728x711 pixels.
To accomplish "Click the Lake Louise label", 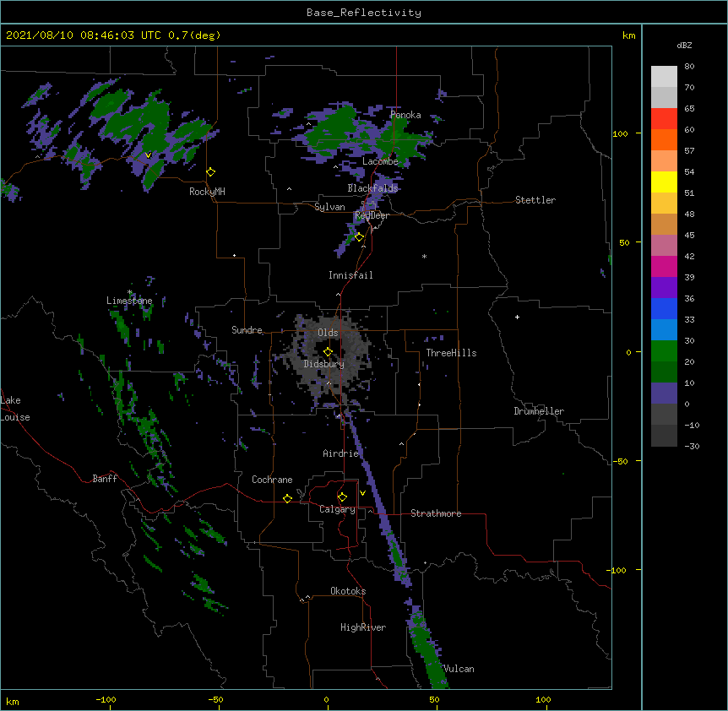I will [15, 409].
